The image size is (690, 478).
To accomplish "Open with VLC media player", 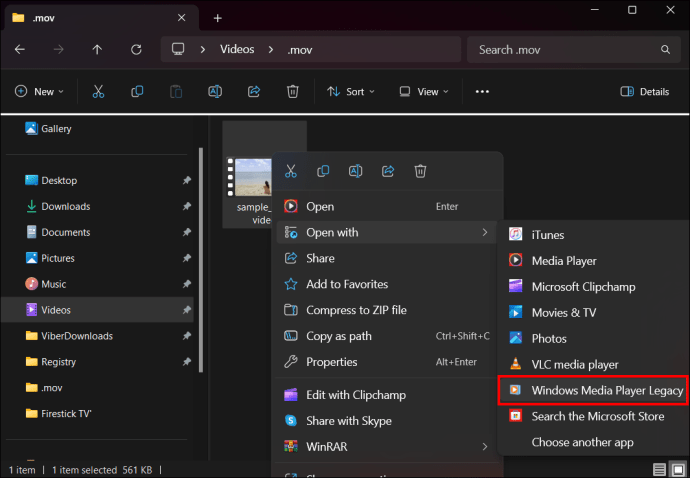I will click(x=592, y=364).
